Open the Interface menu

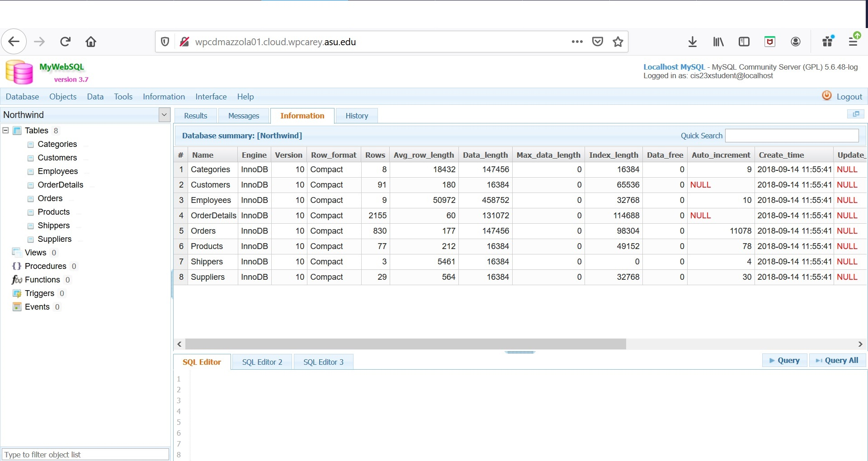coord(211,97)
